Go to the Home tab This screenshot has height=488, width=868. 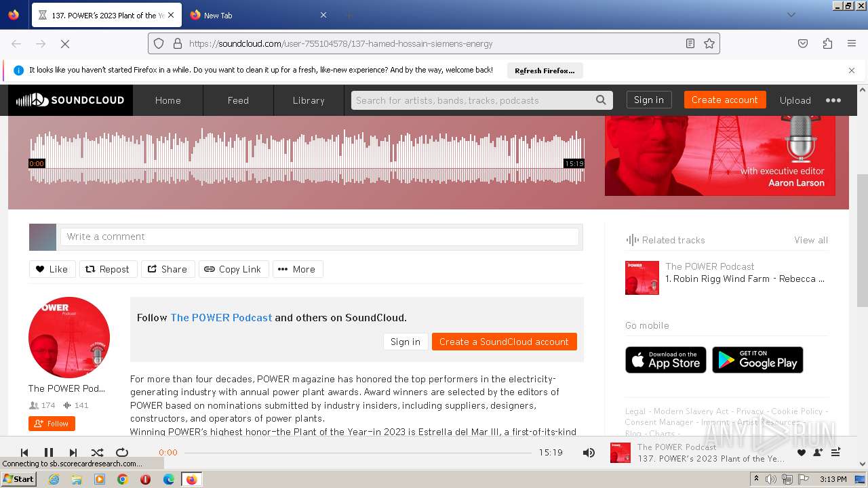tap(167, 100)
